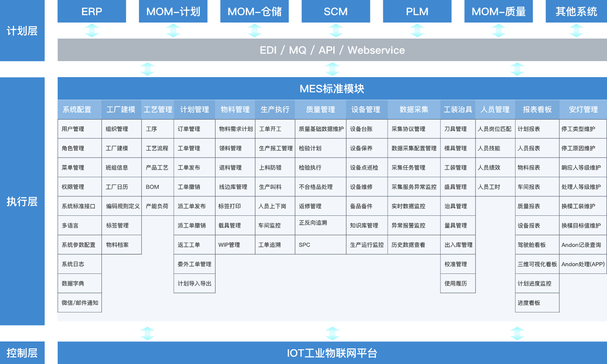
Task: Select the 不合格品处理 cell
Action: coord(320,187)
